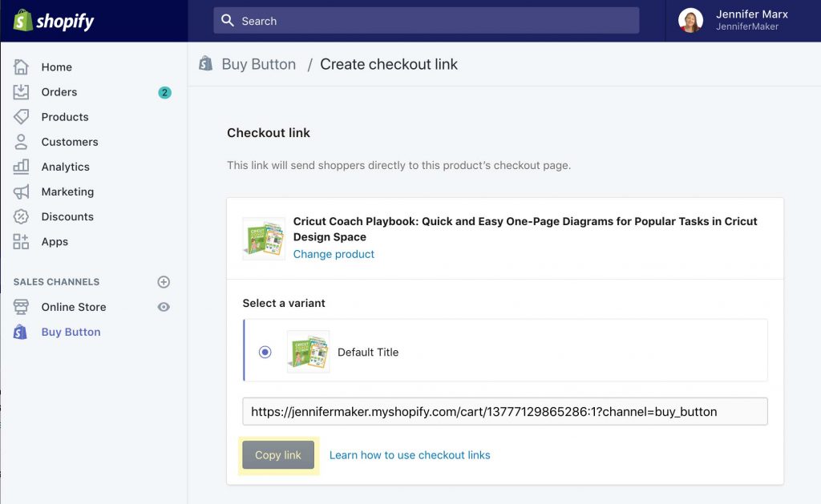Viewport: 821px width, 504px height.
Task: Click the Orders count badge showing 2
Action: (164, 93)
